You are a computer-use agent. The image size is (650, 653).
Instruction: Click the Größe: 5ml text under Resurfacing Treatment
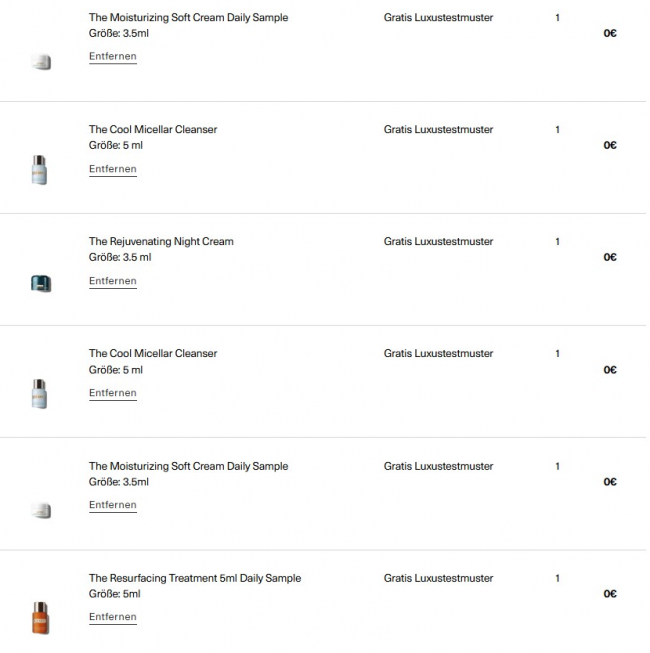(x=114, y=594)
